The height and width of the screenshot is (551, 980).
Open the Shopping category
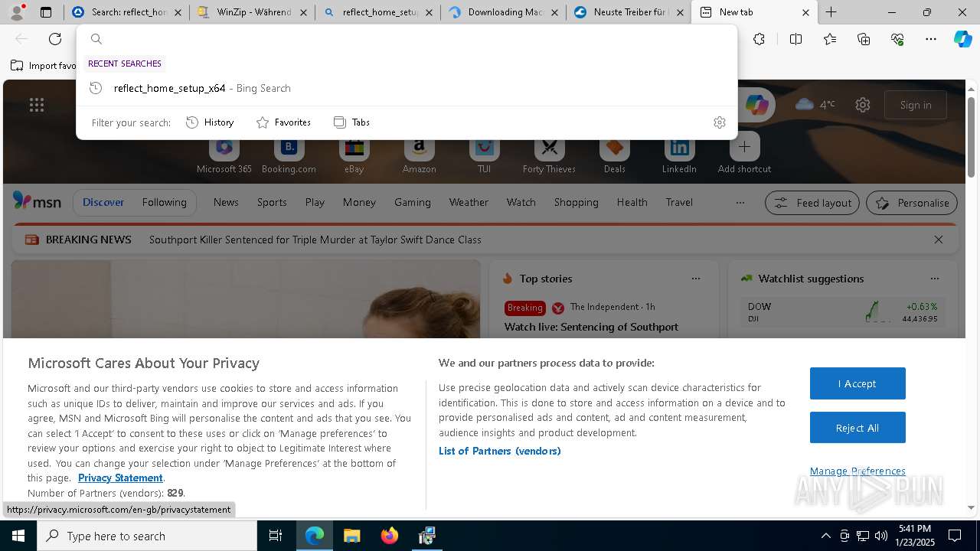click(x=576, y=202)
